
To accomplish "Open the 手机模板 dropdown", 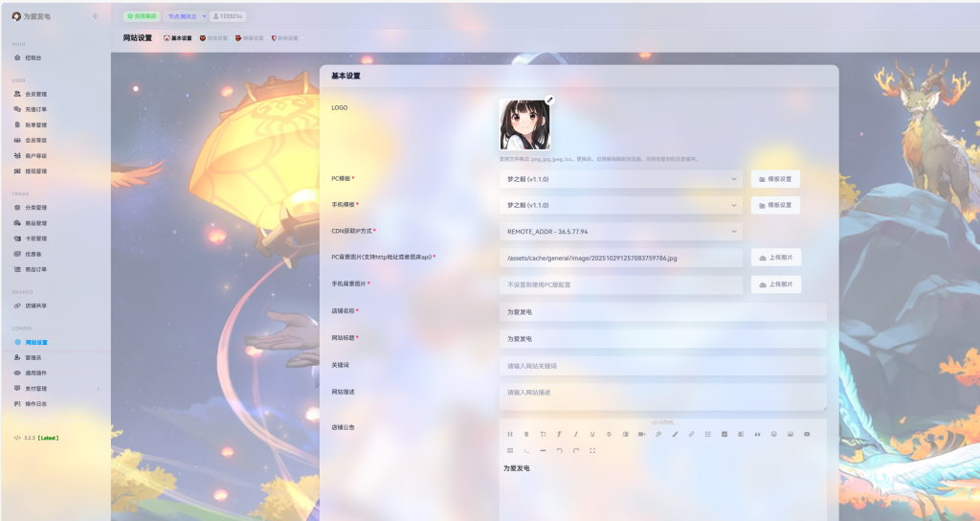I will click(x=620, y=205).
